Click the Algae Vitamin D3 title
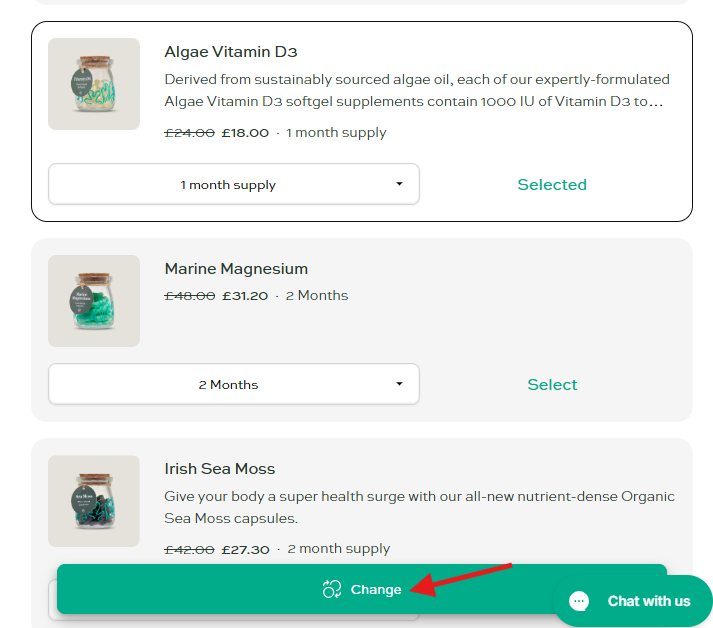The image size is (713, 628). pos(230,52)
